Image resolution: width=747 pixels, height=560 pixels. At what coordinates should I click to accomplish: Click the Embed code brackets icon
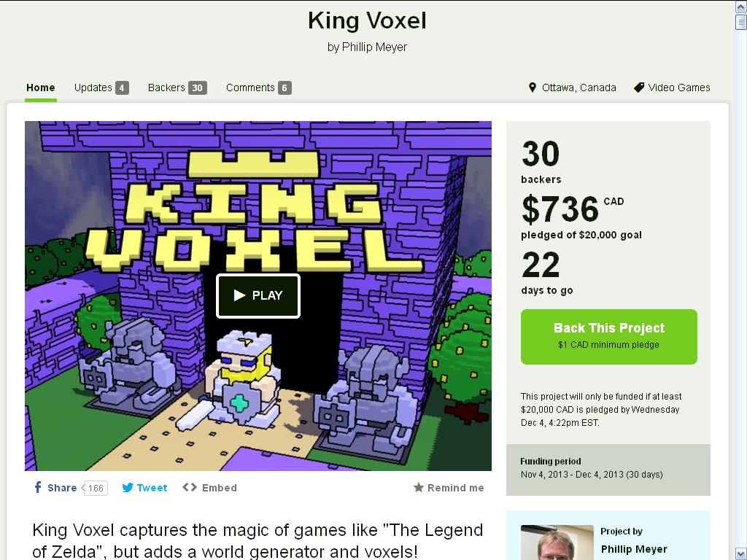(x=190, y=487)
